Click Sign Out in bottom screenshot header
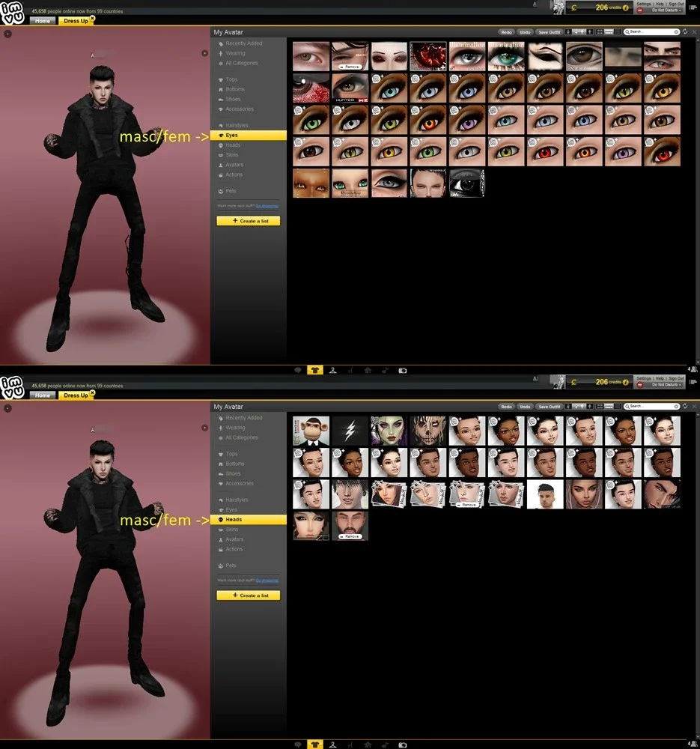The width and height of the screenshot is (700, 749). (x=676, y=378)
